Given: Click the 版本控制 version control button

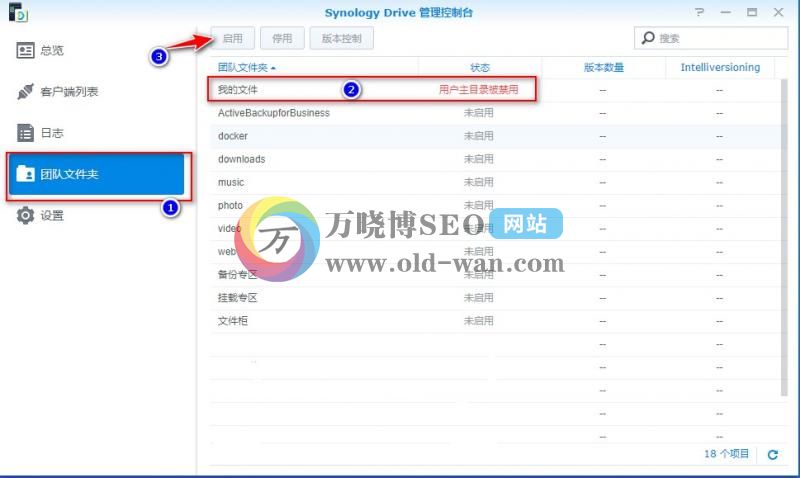Looking at the screenshot, I should tap(341, 38).
